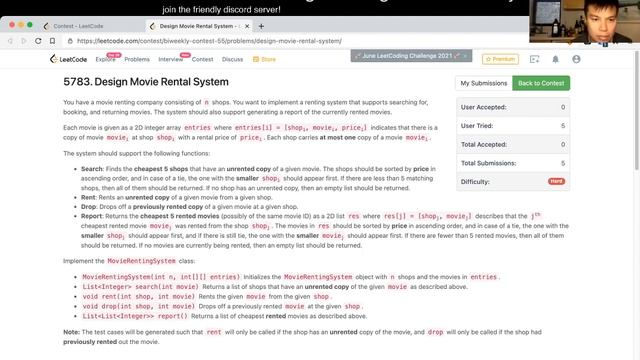The image size is (640, 360).
Task: Click the Total Submissions row
Action: (513, 163)
